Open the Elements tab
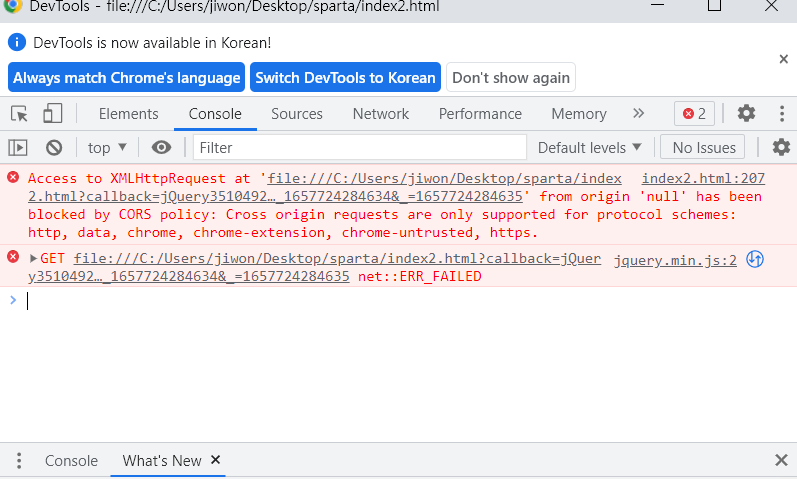This screenshot has height=479, width=797. (x=129, y=114)
